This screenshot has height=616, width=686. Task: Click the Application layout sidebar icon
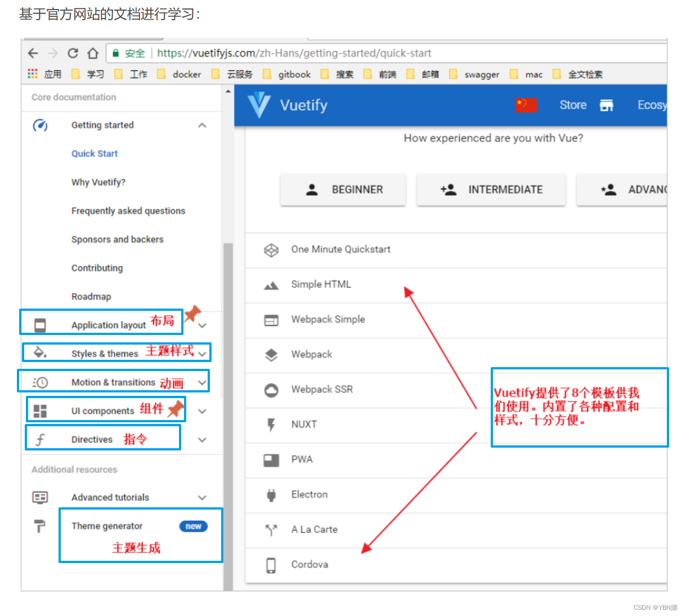40,324
